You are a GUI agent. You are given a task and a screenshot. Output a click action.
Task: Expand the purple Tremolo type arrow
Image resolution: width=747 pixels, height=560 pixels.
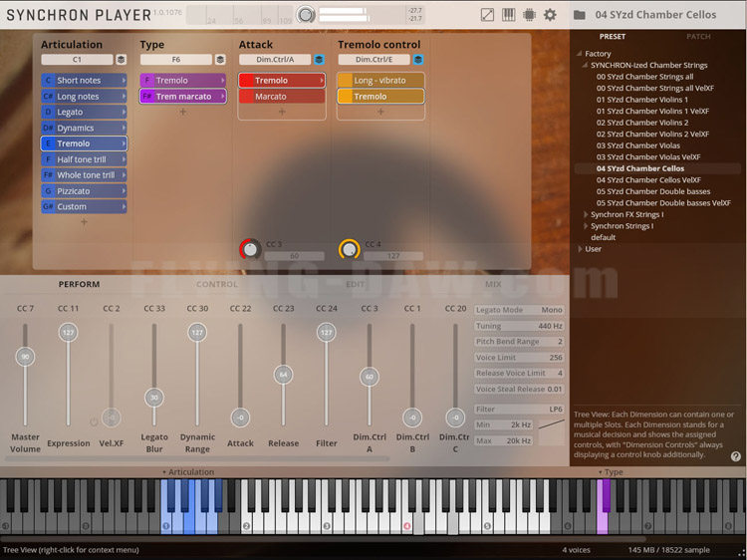222,81
